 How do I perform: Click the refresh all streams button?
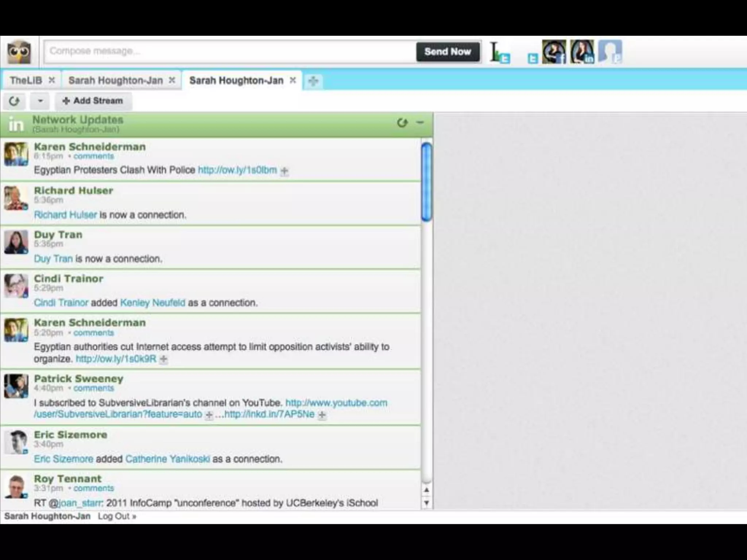point(14,101)
